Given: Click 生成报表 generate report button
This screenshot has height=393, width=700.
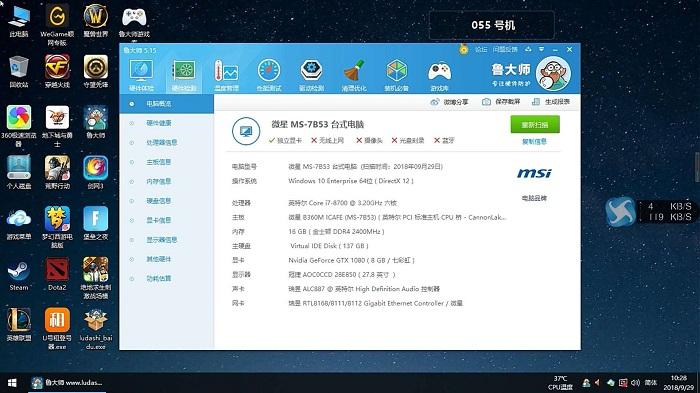Looking at the screenshot, I should click(551, 102).
